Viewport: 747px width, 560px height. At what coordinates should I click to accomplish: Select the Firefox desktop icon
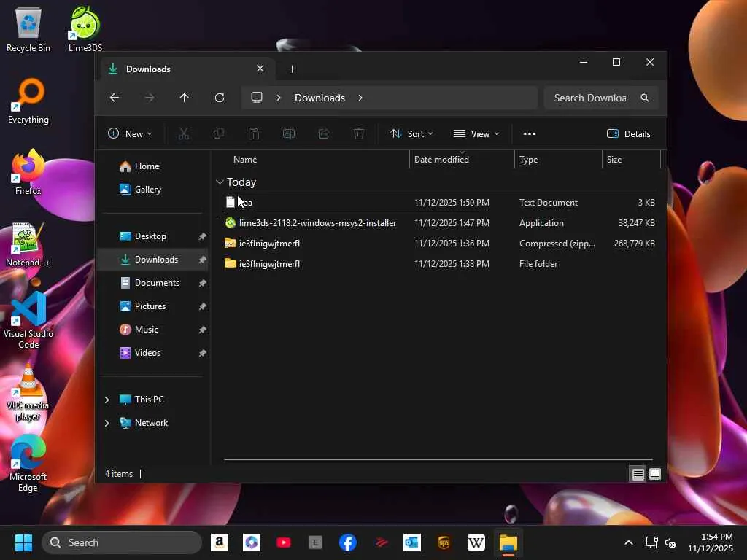[28, 172]
